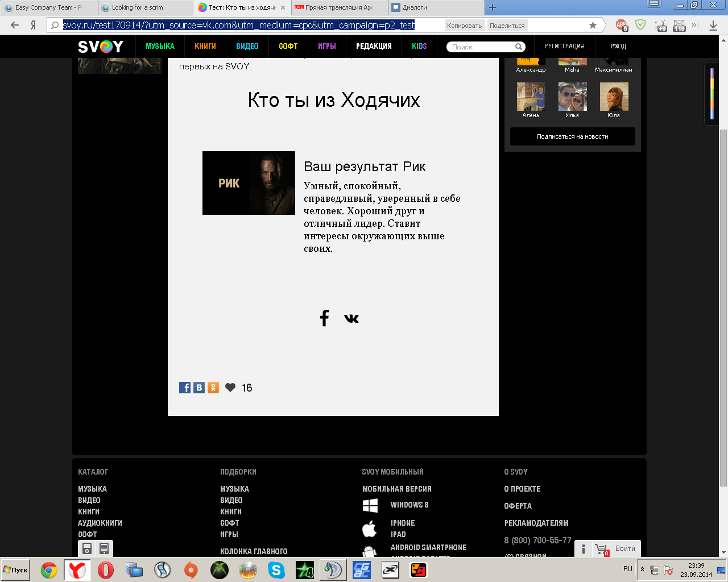This screenshot has width=728, height=582.
Task: Click Apple logo icon in mobile section
Action: 370,529
